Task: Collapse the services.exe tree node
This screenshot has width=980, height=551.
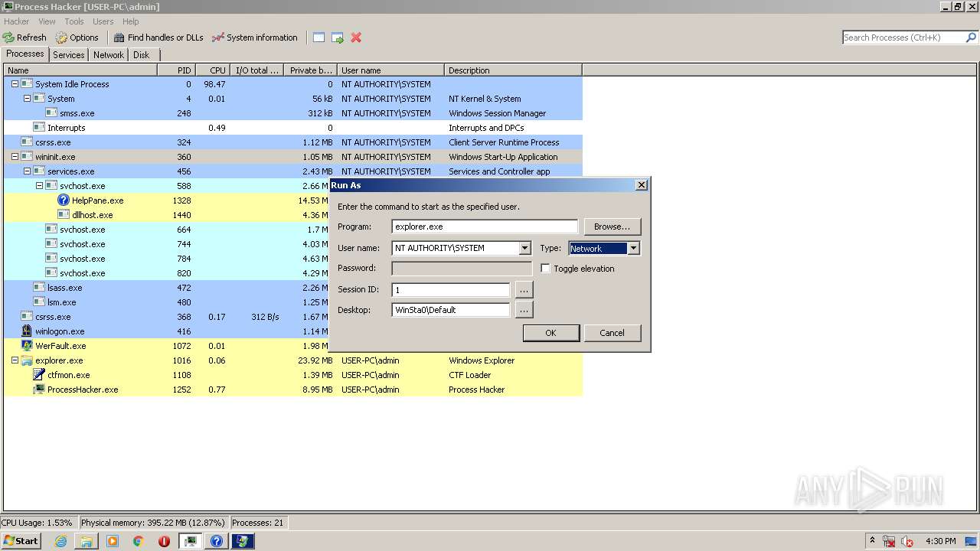Action: click(x=27, y=171)
